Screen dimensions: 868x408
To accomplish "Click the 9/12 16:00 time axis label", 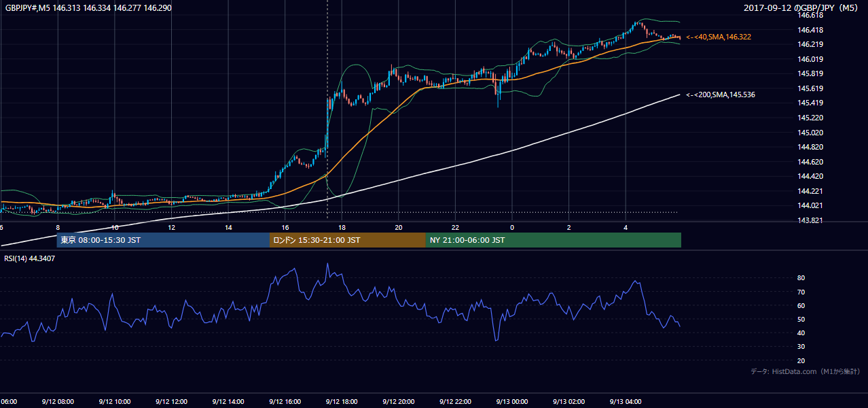I will (285, 402).
